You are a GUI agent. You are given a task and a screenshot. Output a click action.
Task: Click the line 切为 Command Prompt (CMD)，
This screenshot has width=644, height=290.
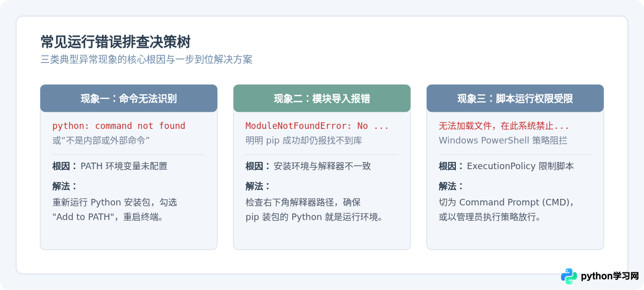point(507,202)
